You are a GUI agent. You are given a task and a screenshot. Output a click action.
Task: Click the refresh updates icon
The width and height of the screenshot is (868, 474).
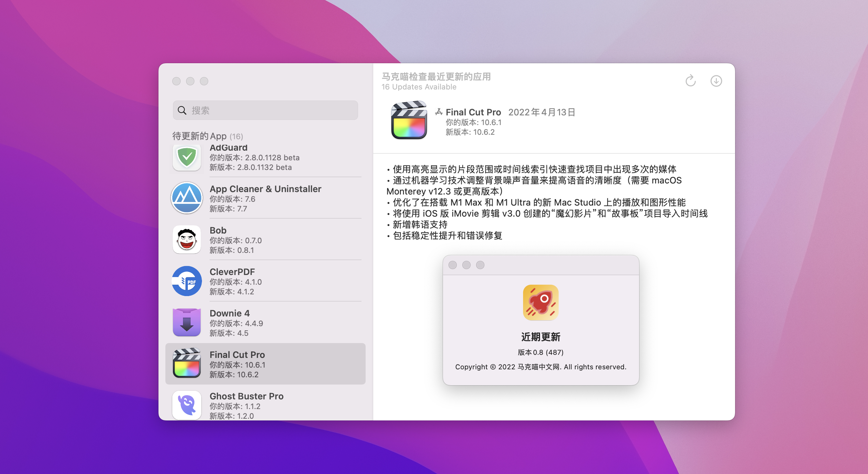coord(691,81)
